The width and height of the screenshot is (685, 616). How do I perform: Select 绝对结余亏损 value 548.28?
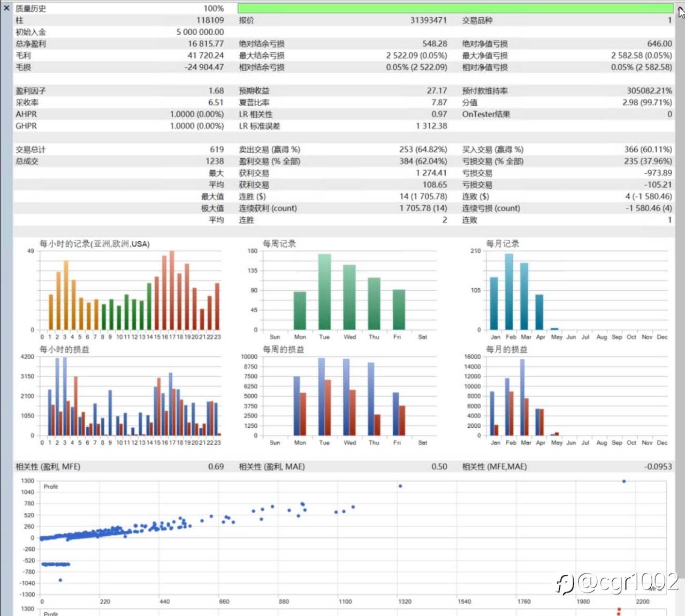(435, 44)
